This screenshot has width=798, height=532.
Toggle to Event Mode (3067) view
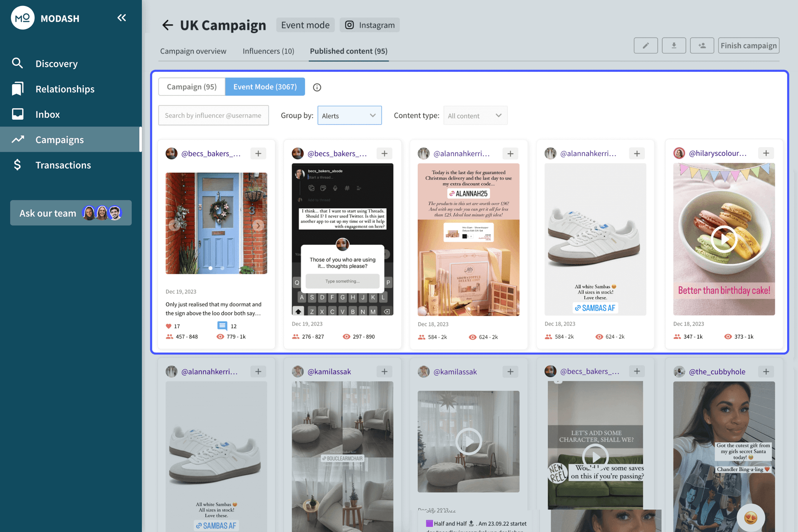(x=265, y=87)
